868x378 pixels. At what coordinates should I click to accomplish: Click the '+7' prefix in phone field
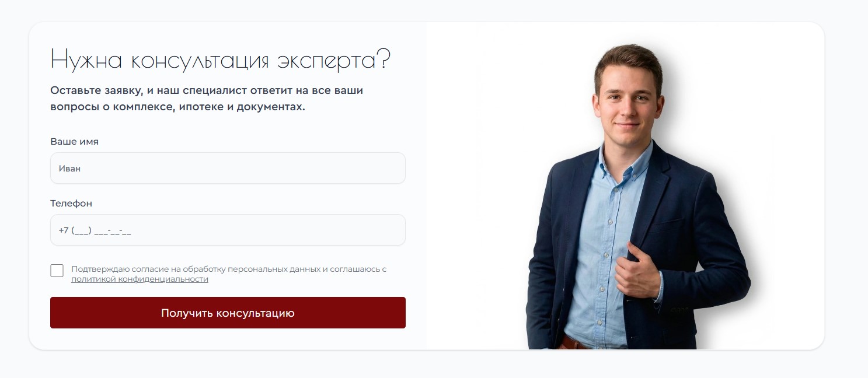click(64, 230)
